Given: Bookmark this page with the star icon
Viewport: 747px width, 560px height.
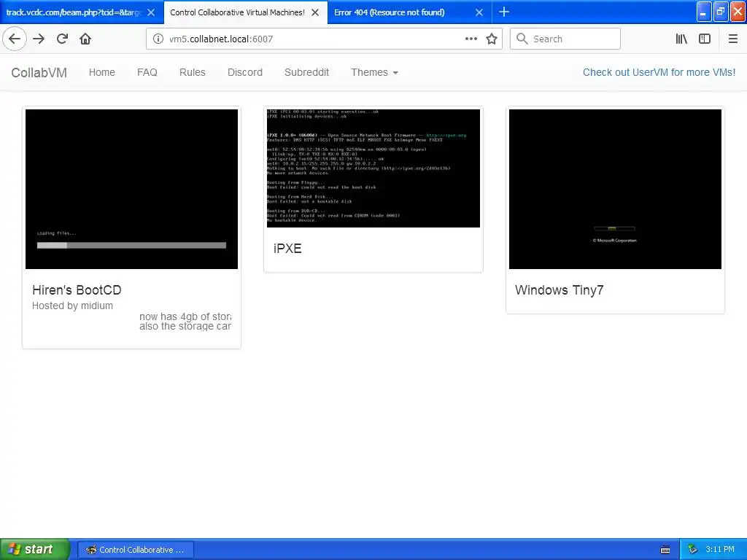Looking at the screenshot, I should pyautogui.click(x=492, y=39).
